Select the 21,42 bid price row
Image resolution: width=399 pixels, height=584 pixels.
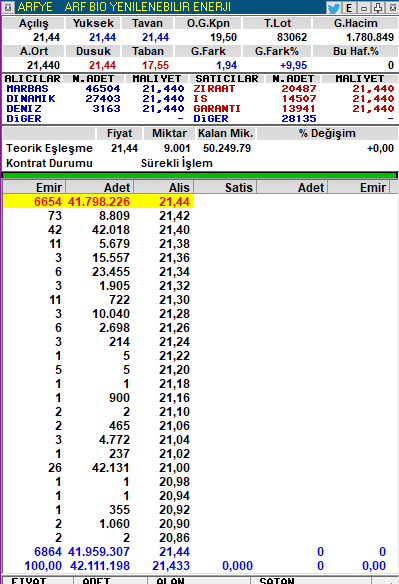[x=98, y=216]
